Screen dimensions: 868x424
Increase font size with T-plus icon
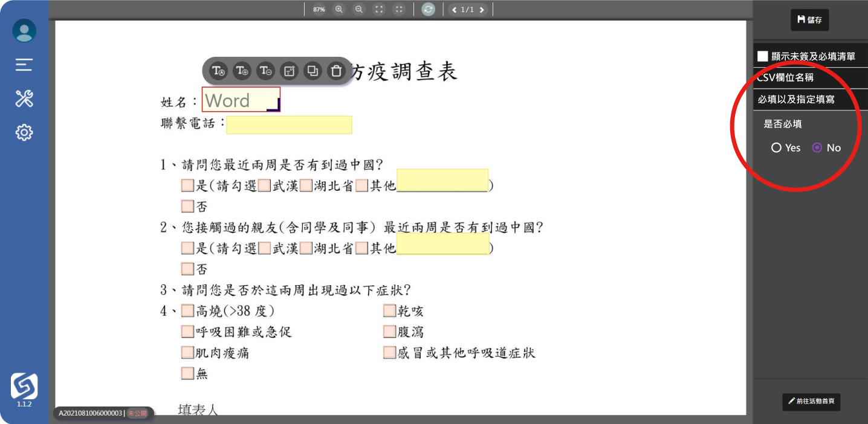[242, 71]
